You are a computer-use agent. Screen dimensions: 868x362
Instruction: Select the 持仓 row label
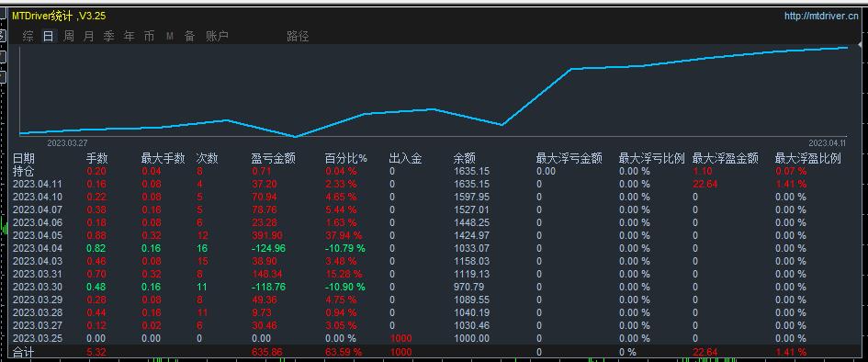[24, 171]
